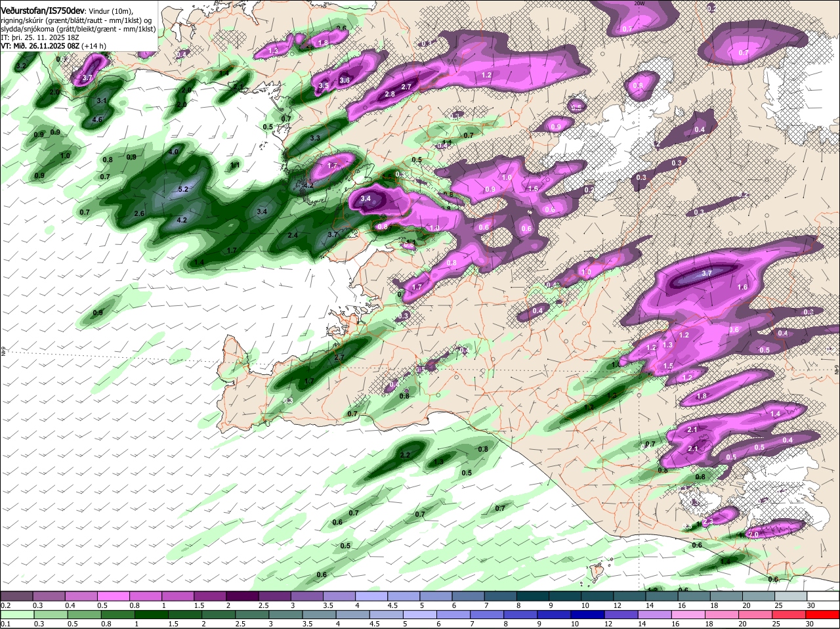Click the 3.4 value inside the purple snow cell
Screen dimensions: 840x629
click(366, 198)
